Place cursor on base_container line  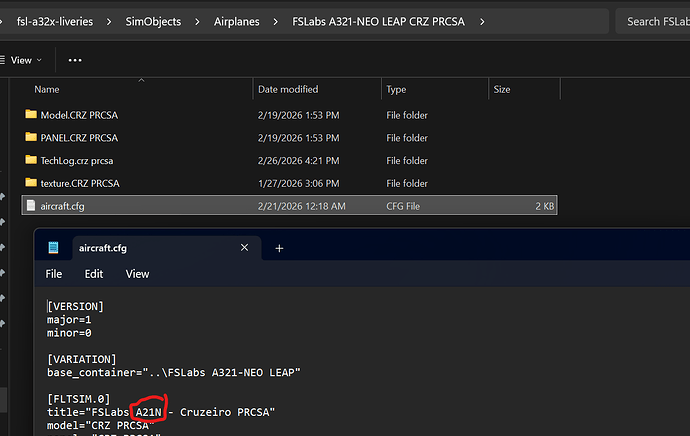click(x=174, y=373)
